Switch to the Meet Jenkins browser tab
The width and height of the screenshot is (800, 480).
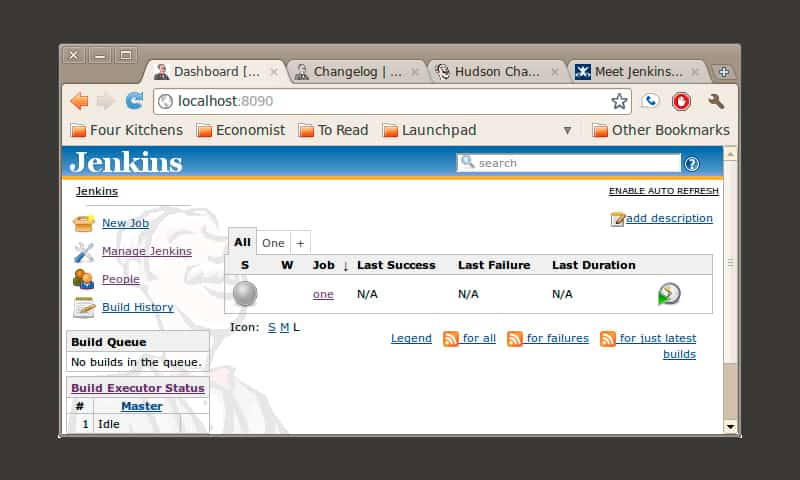638,72
